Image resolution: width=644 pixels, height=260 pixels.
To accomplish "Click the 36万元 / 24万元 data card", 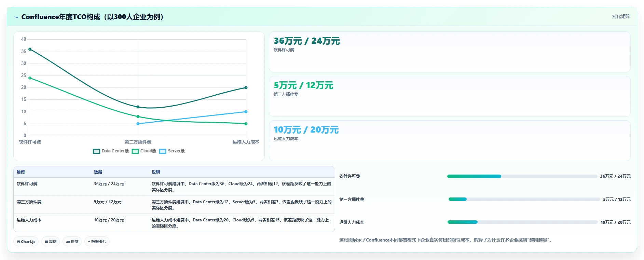I will coord(450,52).
